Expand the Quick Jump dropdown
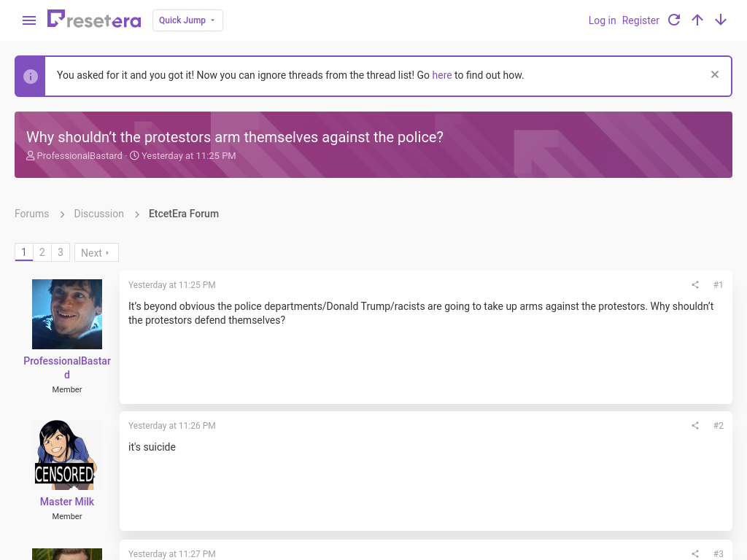Image resolution: width=747 pixels, height=560 pixels. (187, 20)
